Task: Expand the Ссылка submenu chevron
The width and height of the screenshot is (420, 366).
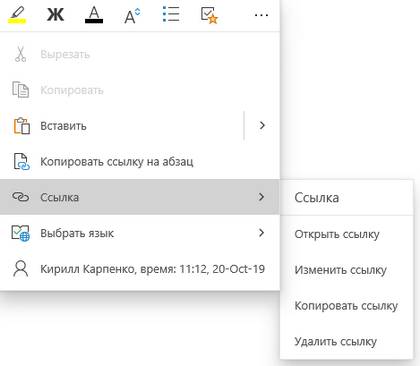Action: point(261,197)
